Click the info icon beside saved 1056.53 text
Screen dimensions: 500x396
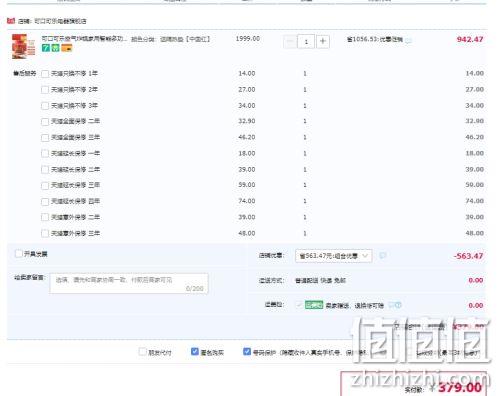pos(409,40)
